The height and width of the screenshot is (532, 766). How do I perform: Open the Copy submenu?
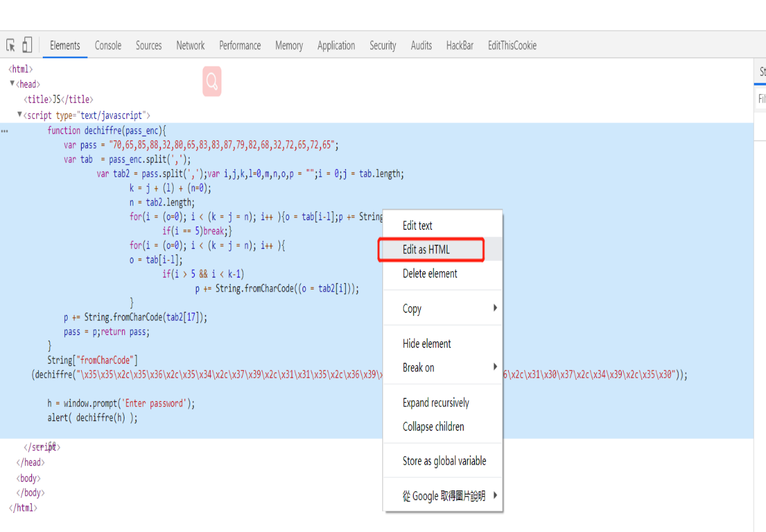coord(442,309)
